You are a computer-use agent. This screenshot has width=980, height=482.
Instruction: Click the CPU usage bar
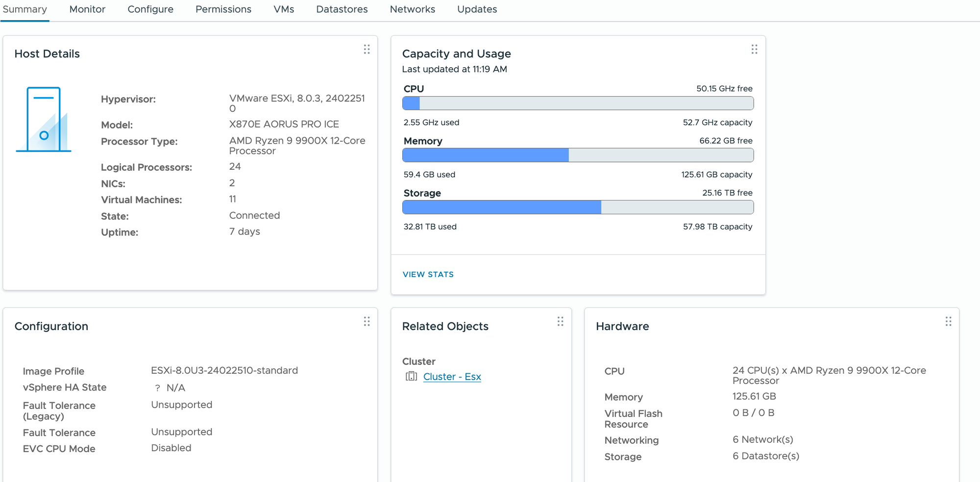click(578, 103)
